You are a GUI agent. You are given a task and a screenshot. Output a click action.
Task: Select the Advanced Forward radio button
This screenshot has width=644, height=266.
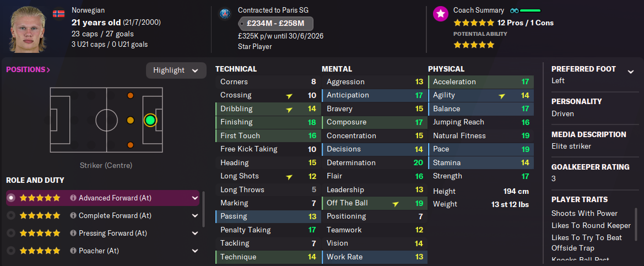point(11,198)
